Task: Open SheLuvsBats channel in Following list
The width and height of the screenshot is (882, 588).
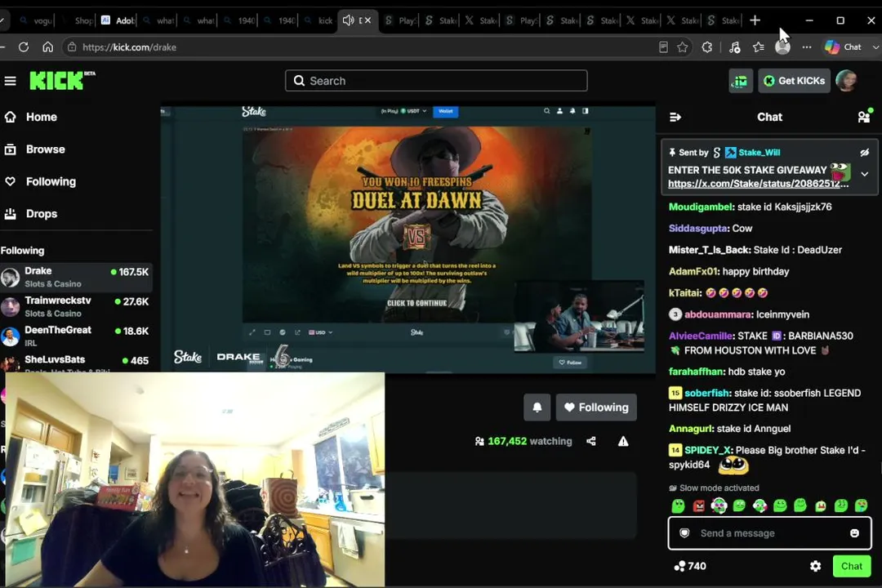Action: tap(76, 362)
